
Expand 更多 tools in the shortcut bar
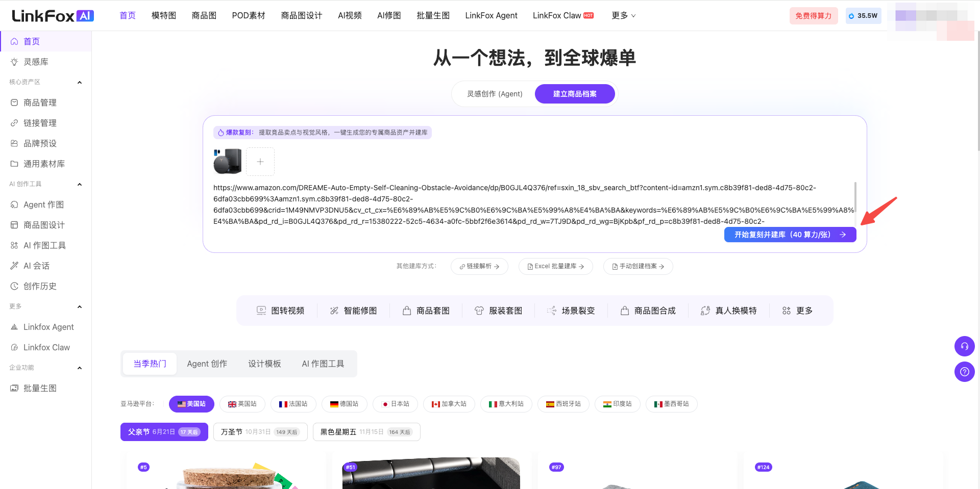[x=797, y=311]
